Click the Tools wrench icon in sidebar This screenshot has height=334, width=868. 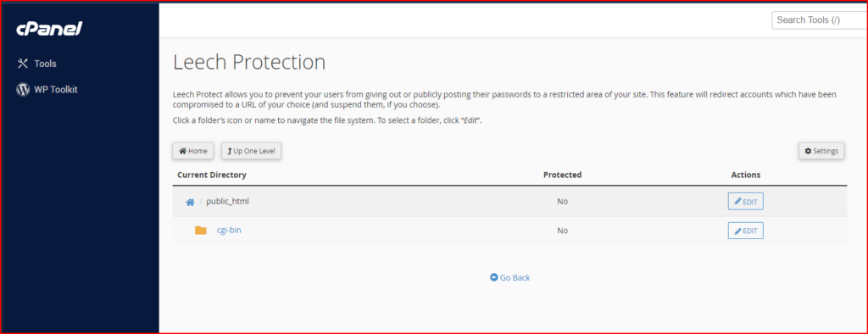(23, 64)
